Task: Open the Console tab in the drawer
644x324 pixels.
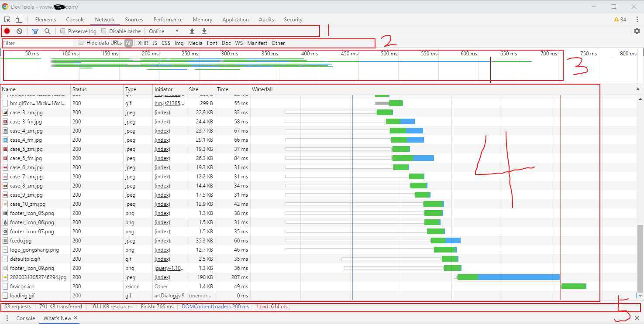Action: [x=25, y=318]
